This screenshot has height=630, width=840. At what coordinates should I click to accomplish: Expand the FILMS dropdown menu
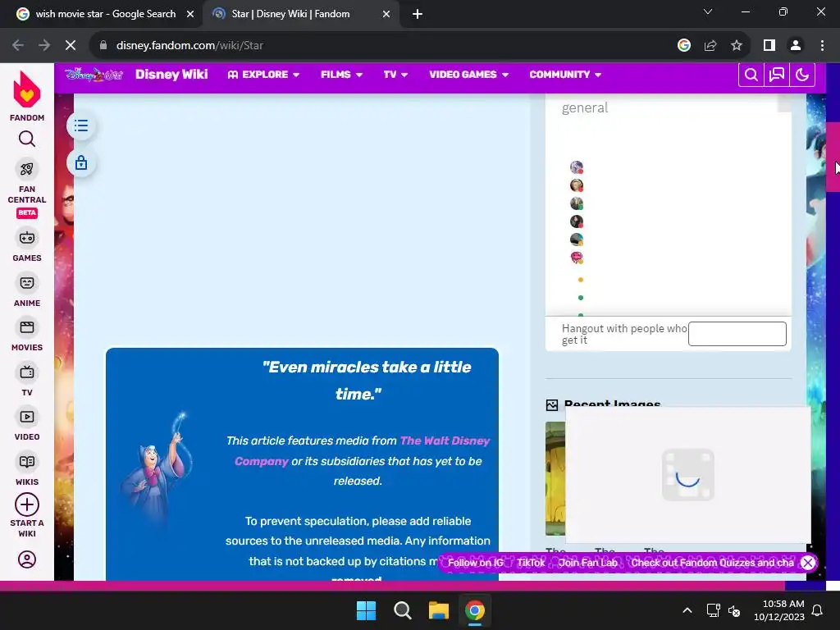pos(341,75)
